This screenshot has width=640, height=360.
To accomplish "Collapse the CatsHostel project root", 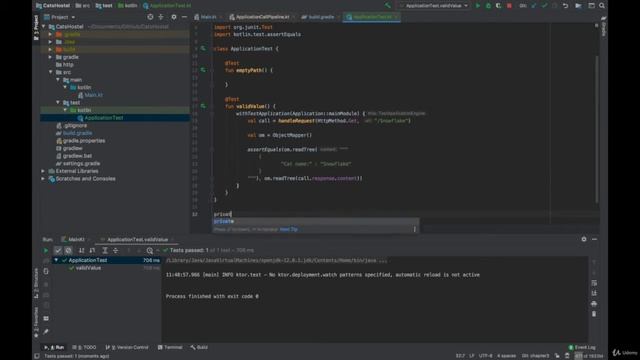I will point(44,27).
